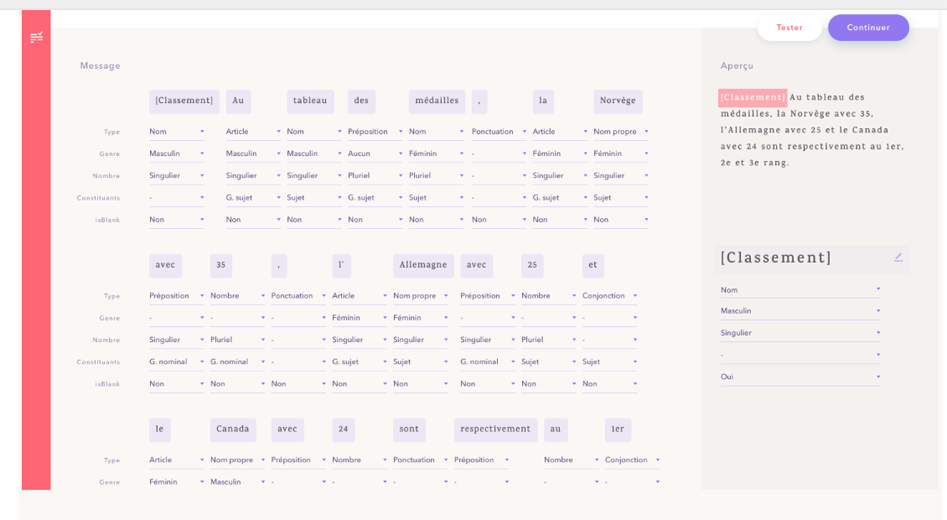
Task: Open the Constituants dropdown under 'Allemagne'
Action: pos(421,362)
